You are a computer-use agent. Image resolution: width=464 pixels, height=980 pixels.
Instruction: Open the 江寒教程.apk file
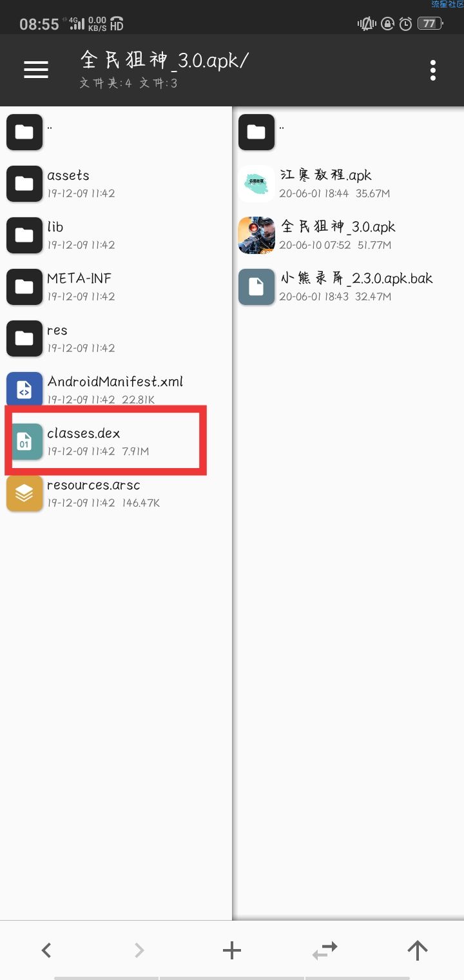[348, 184]
